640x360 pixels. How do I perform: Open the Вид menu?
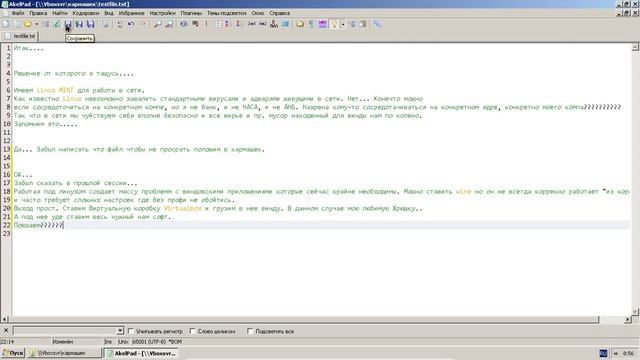tap(109, 13)
